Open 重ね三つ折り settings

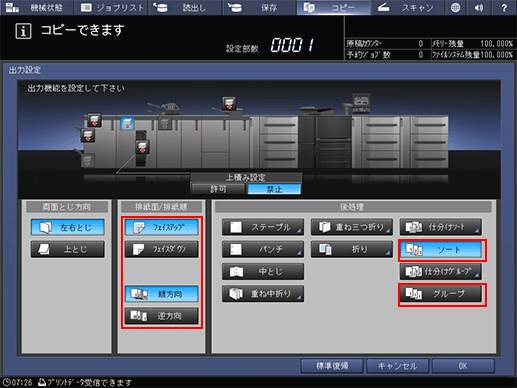pyautogui.click(x=352, y=227)
